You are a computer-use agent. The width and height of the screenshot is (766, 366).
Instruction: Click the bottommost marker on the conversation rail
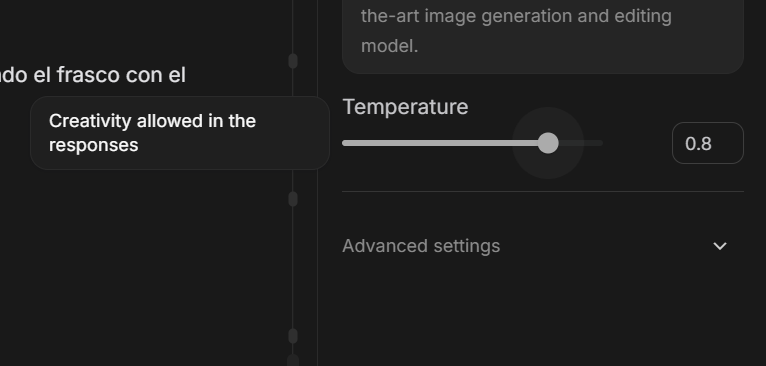(293, 361)
